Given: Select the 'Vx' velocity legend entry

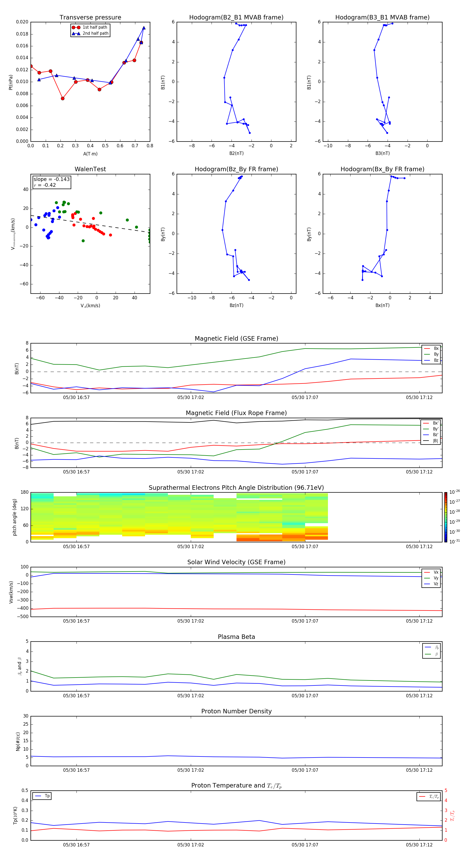Looking at the screenshot, I should point(431,572).
